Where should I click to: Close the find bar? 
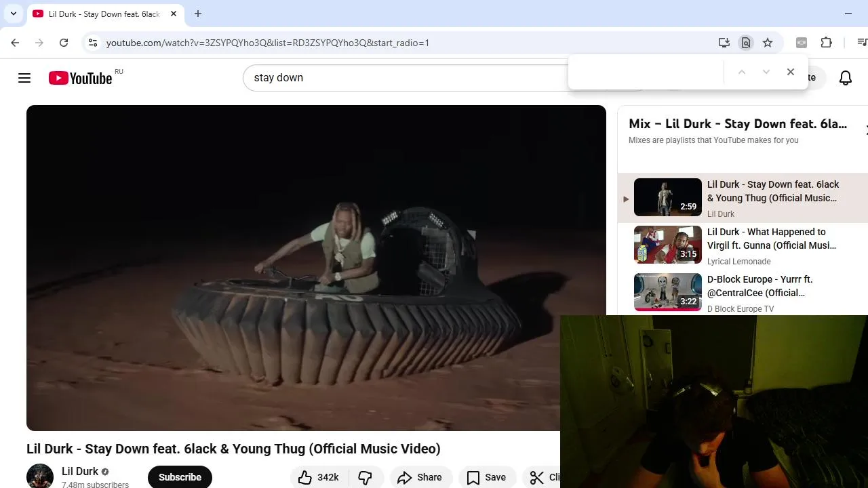coord(791,72)
